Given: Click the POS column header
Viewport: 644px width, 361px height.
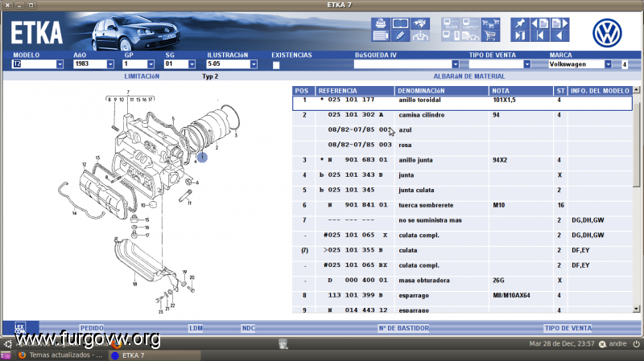Looking at the screenshot, I should (303, 91).
